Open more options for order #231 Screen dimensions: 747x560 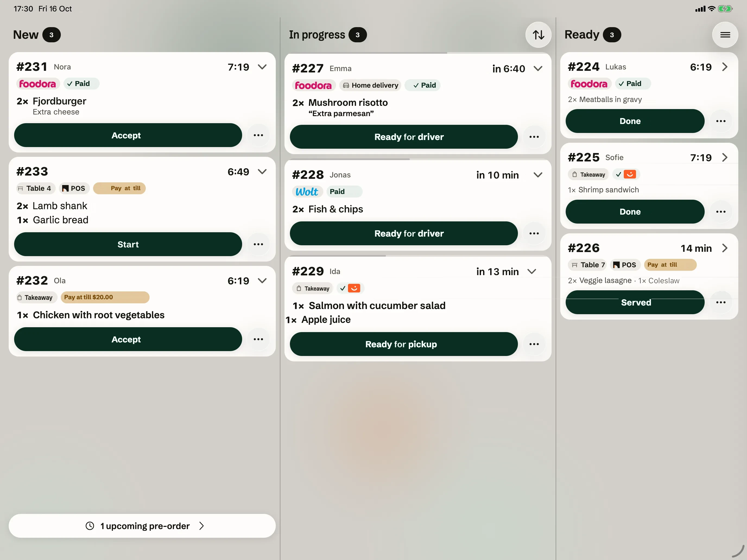(x=258, y=135)
